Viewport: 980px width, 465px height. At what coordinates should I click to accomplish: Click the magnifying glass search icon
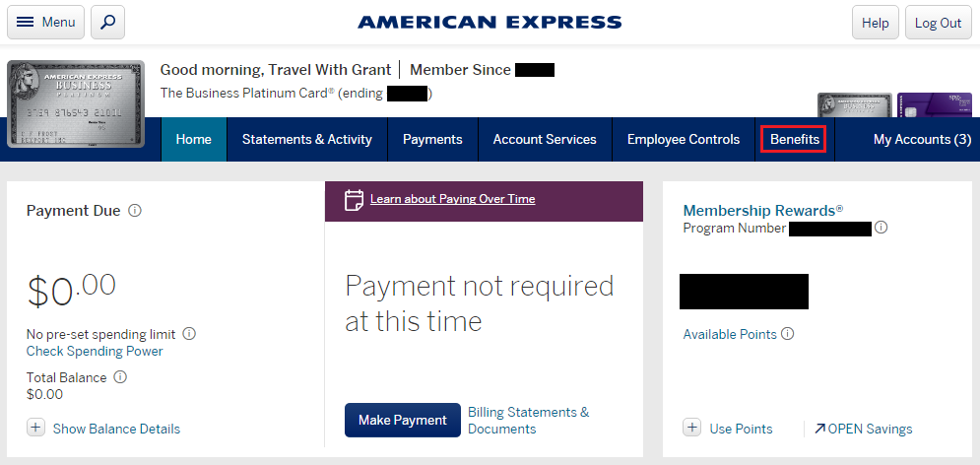click(x=107, y=22)
